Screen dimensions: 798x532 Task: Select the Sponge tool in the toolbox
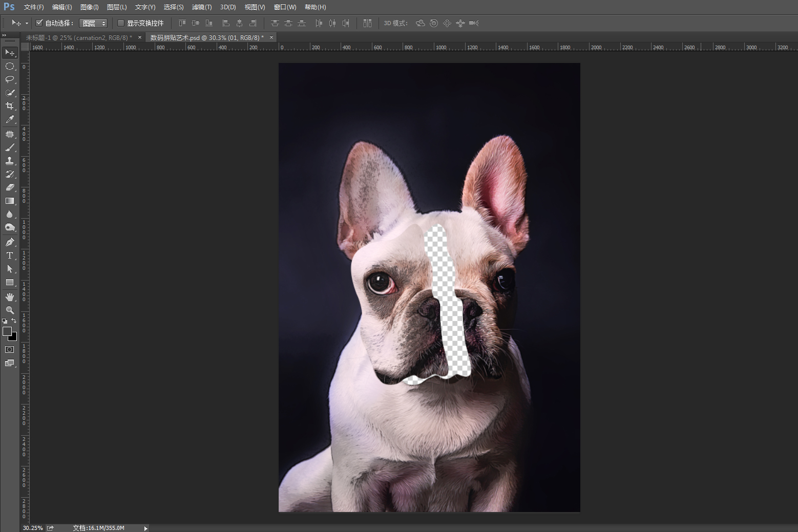pyautogui.click(x=10, y=227)
